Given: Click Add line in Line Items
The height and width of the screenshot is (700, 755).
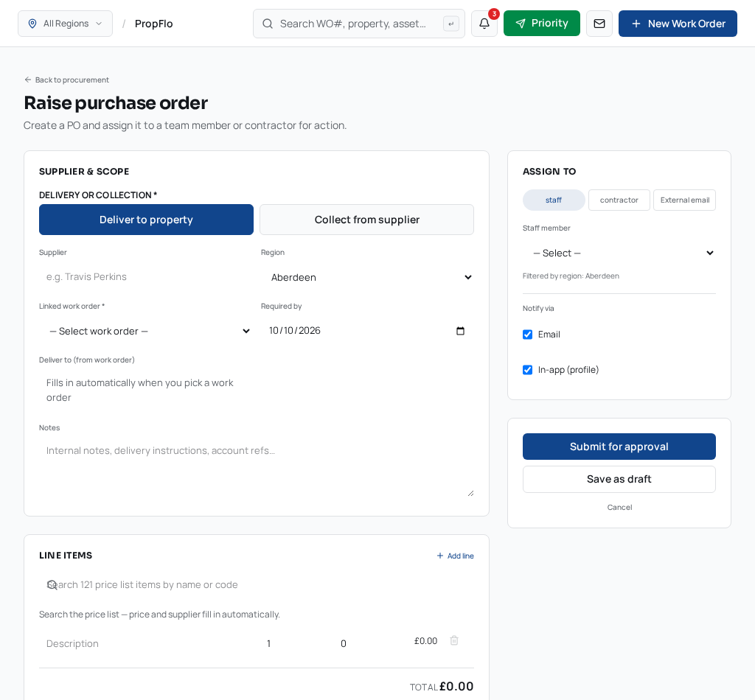Looking at the screenshot, I should click(x=455, y=556).
